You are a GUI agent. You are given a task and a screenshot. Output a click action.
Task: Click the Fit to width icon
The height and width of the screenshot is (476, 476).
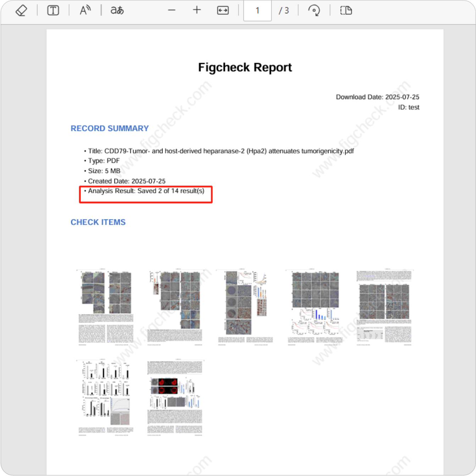pyautogui.click(x=223, y=10)
